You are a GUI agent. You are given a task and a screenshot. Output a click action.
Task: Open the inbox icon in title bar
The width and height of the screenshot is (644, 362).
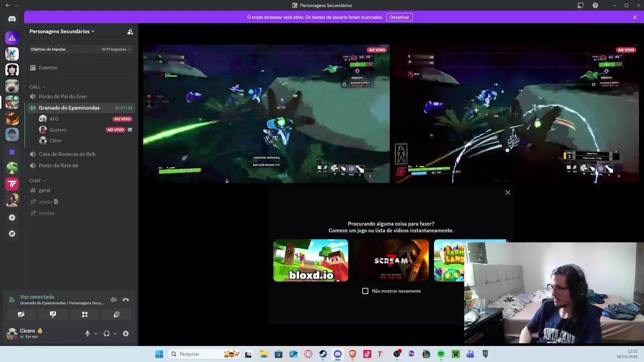[x=581, y=5]
